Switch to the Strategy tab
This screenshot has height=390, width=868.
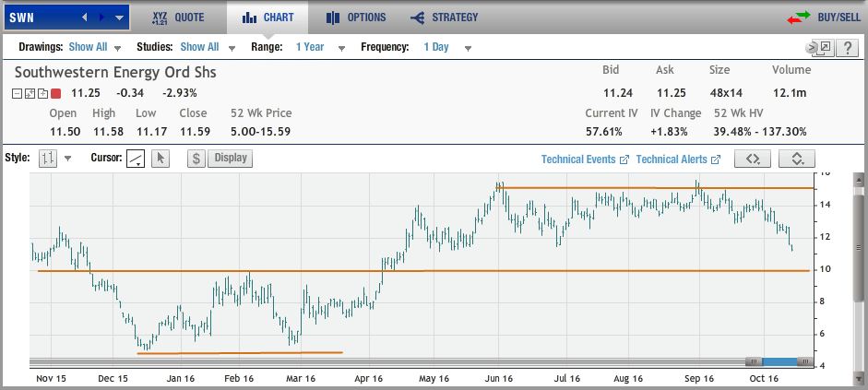(445, 18)
